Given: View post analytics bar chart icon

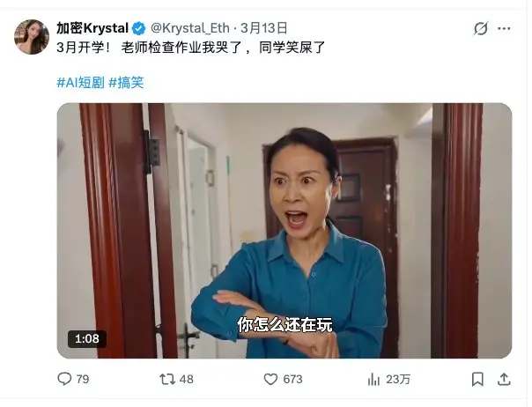Looking at the screenshot, I should [x=373, y=379].
